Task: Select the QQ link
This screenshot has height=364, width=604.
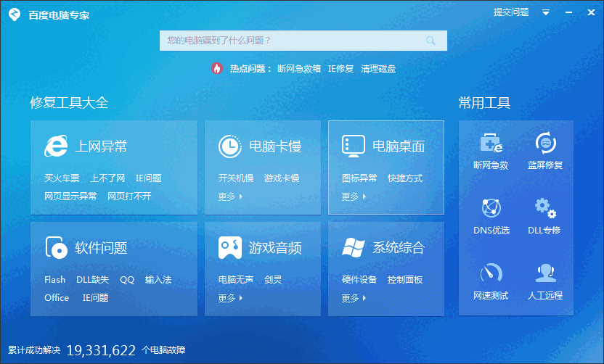Action: pyautogui.click(x=127, y=280)
